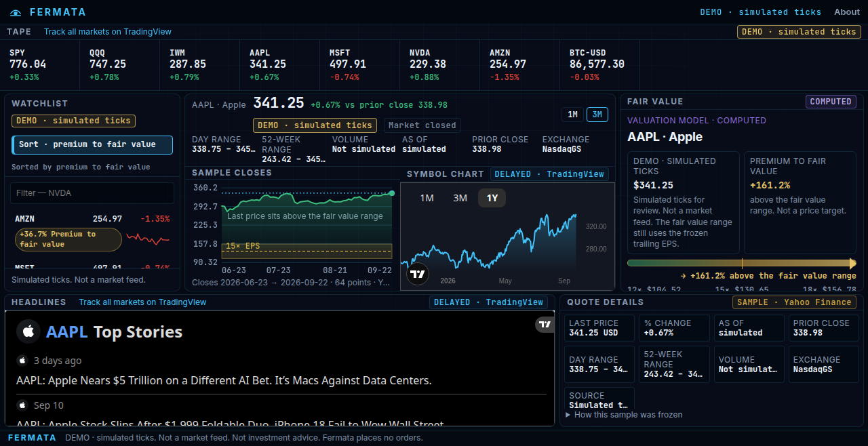Click the DELAYED · TradingView badge beside Symbol Chart
Image resolution: width=868 pixels, height=446 pixels.
pyautogui.click(x=549, y=174)
